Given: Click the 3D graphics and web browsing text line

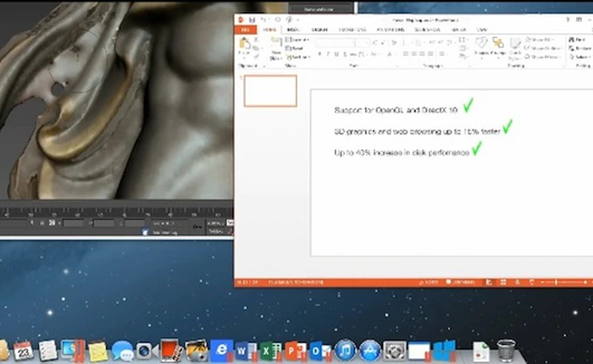Looking at the screenshot, I should point(417,131).
